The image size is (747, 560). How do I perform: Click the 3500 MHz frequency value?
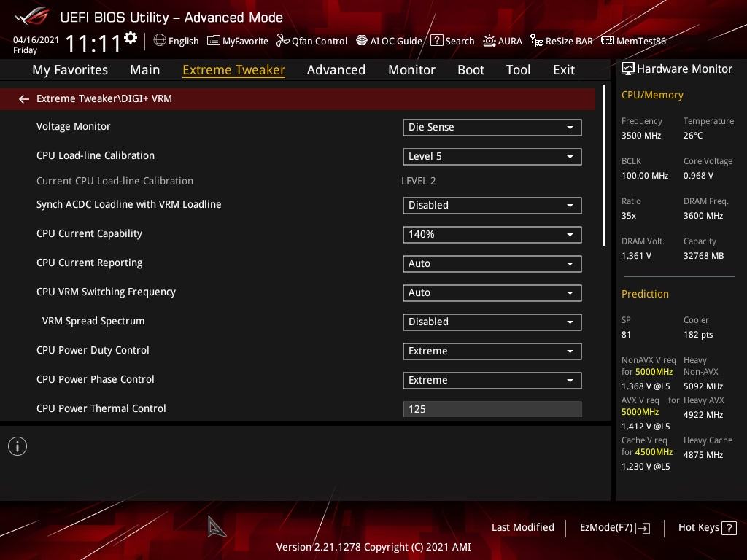tap(641, 136)
